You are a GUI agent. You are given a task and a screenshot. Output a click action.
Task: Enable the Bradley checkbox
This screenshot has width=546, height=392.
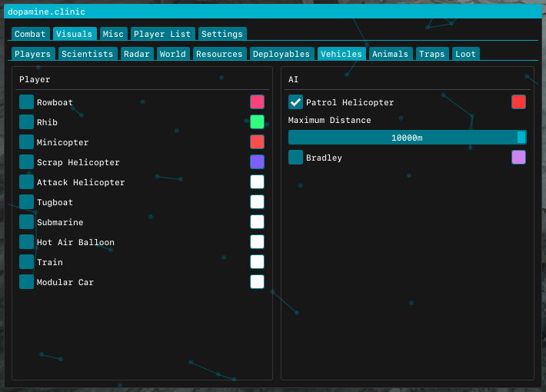(295, 158)
